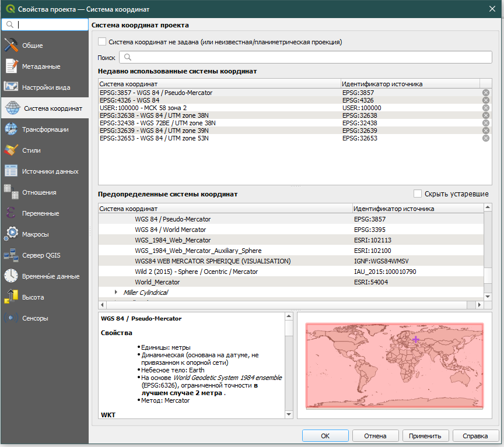Click the Поиск coordinate system field

[305, 57]
